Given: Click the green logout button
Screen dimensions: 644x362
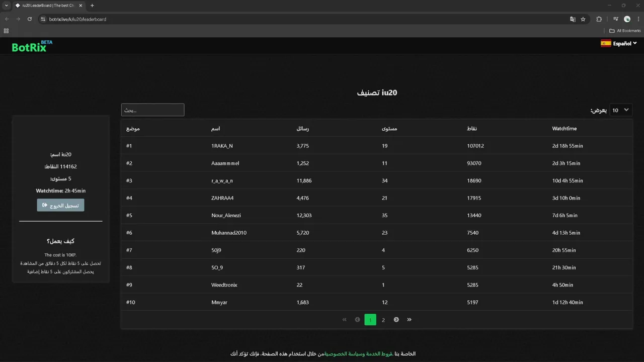Looking at the screenshot, I should (x=60, y=205).
